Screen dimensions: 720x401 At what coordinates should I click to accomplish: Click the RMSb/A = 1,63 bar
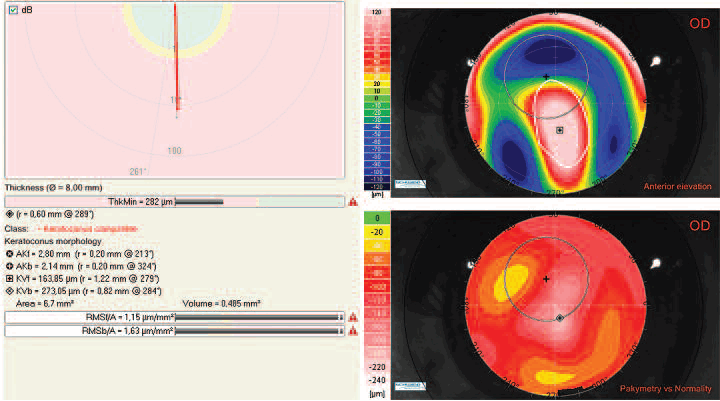tap(174, 330)
